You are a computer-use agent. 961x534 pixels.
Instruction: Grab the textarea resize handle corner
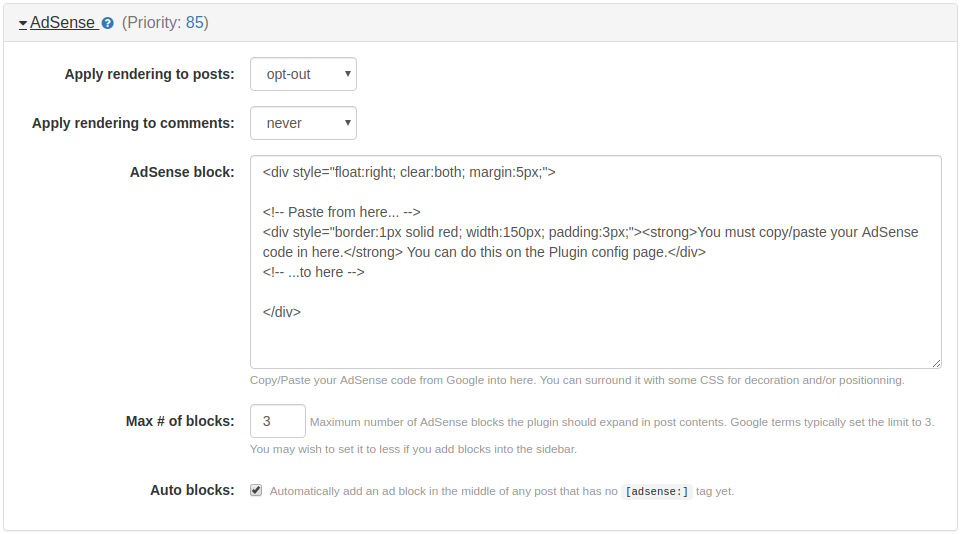936,363
